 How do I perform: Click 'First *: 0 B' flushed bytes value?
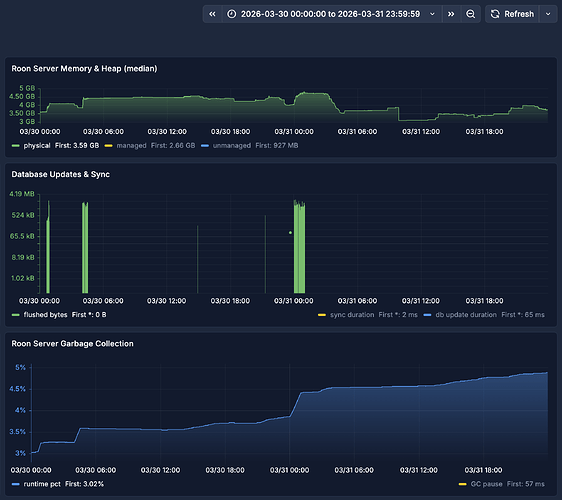(x=89, y=315)
